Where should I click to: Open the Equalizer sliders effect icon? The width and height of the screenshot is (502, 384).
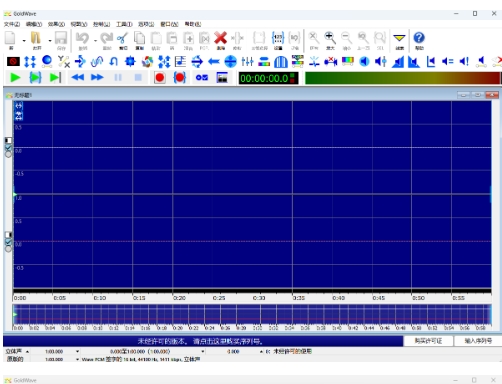tap(247, 61)
